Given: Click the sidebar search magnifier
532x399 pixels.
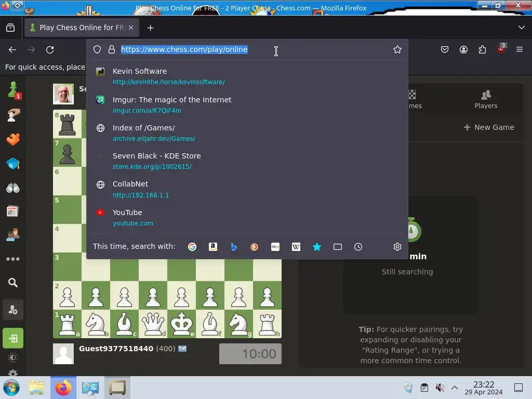Looking at the screenshot, I should click(13, 283).
